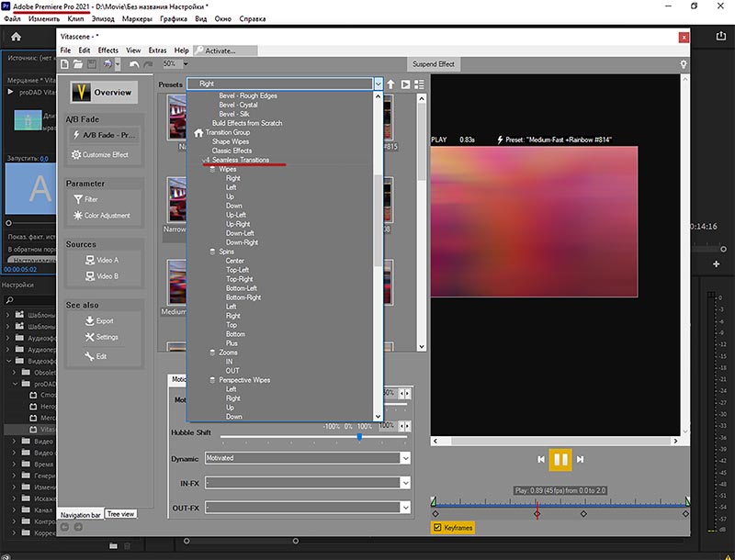Jump to previous keyframe in preview
The height and width of the screenshot is (560, 735).
point(541,459)
